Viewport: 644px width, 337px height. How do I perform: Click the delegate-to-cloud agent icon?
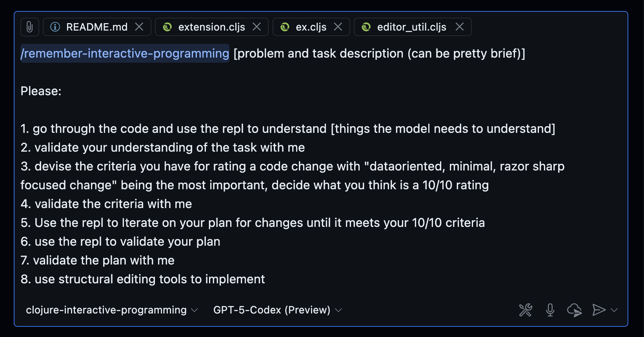[574, 310]
